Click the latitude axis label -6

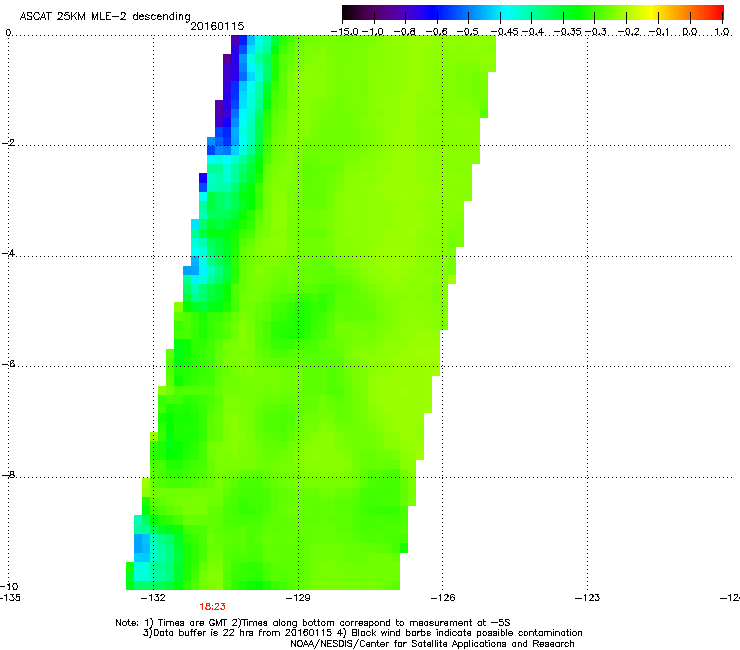[8, 363]
